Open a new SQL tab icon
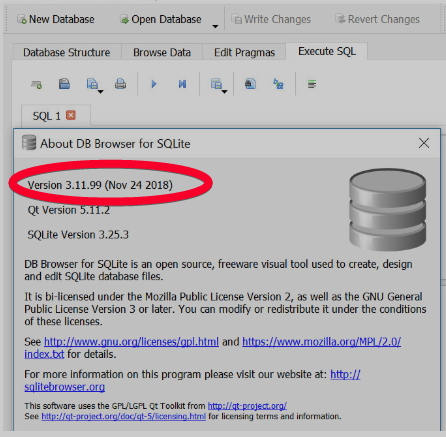 click(36, 84)
